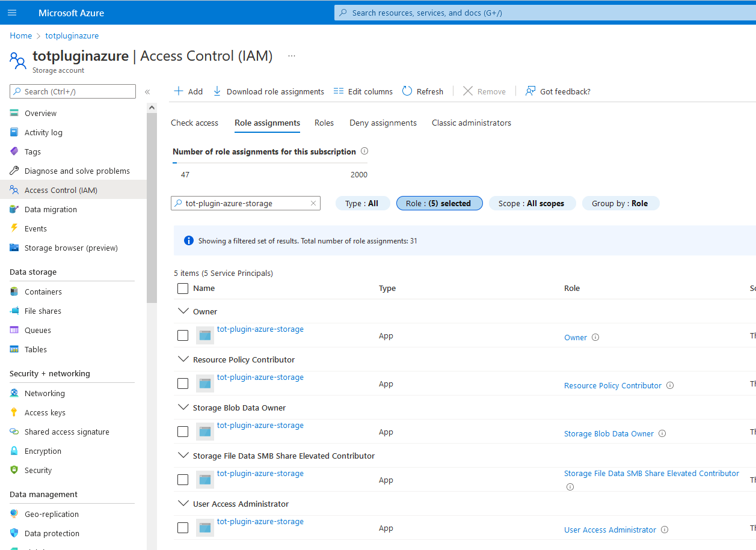
Task: Clear the tot-plugin-azure-storage search filter
Action: pyautogui.click(x=313, y=203)
